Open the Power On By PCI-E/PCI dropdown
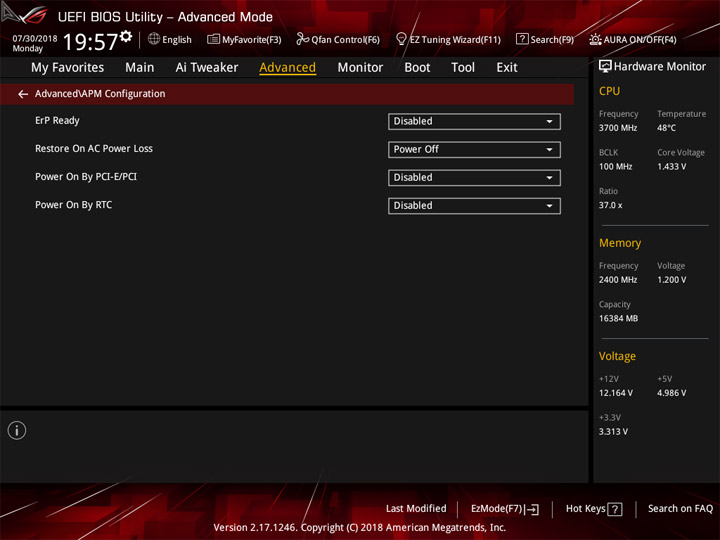This screenshot has height=540, width=720. 474,178
